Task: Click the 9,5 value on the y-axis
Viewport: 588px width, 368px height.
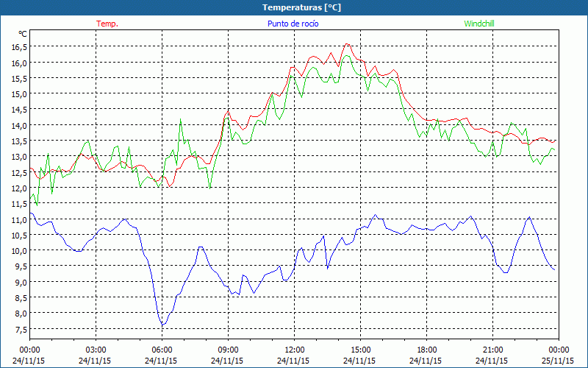Action: pyautogui.click(x=21, y=266)
